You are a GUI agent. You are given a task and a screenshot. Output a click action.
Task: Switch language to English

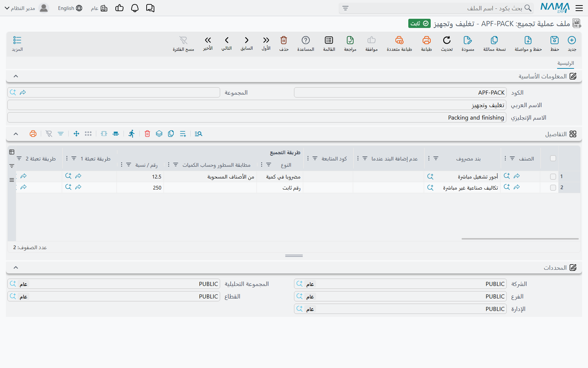coord(70,8)
